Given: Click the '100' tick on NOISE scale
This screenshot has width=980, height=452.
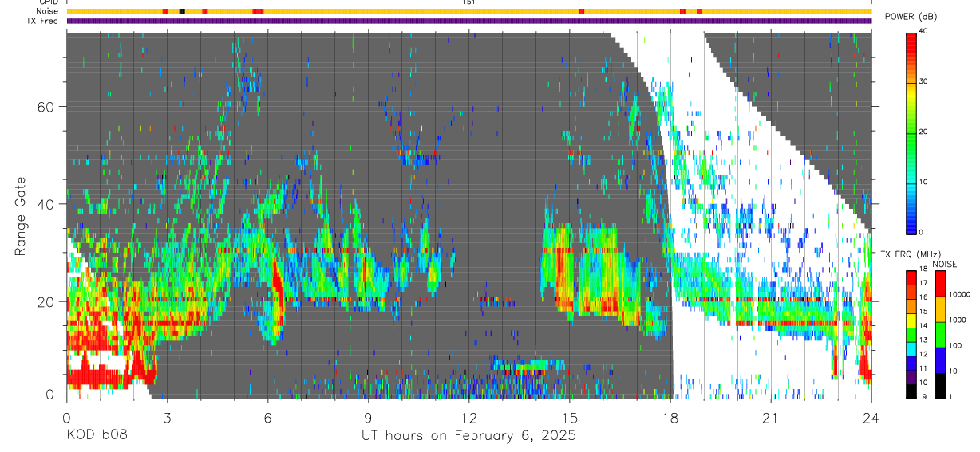Looking at the screenshot, I should 955,345.
